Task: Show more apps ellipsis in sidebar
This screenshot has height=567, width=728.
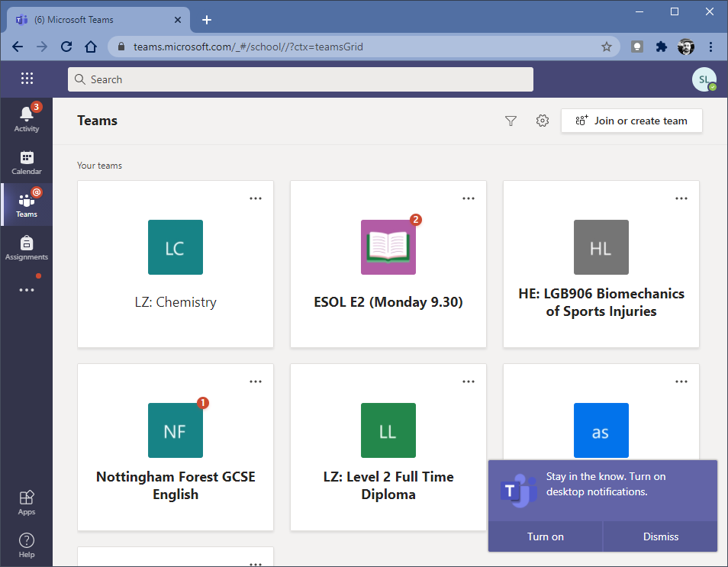Action: [27, 290]
